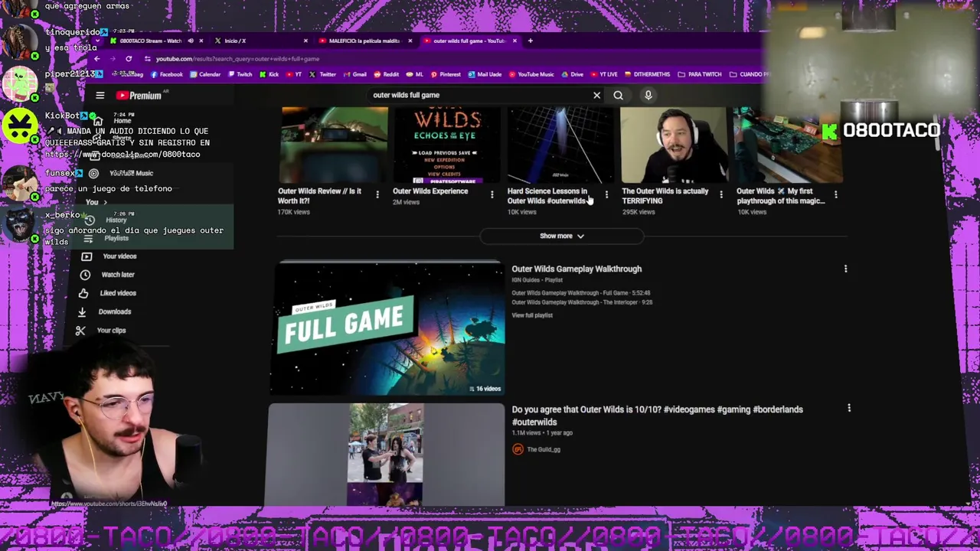The image size is (980, 551).
Task: Open the Gmail bookmark
Action: point(354,74)
